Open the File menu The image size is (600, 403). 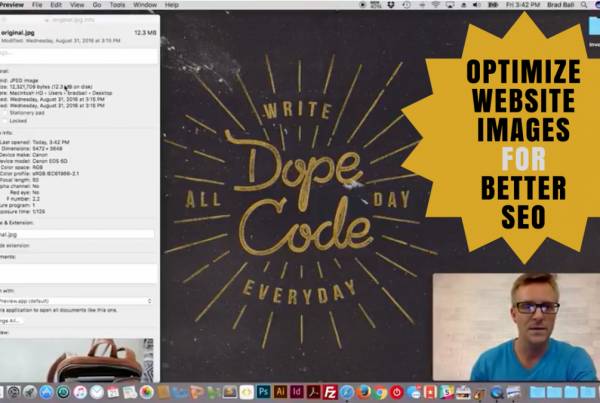click(37, 5)
